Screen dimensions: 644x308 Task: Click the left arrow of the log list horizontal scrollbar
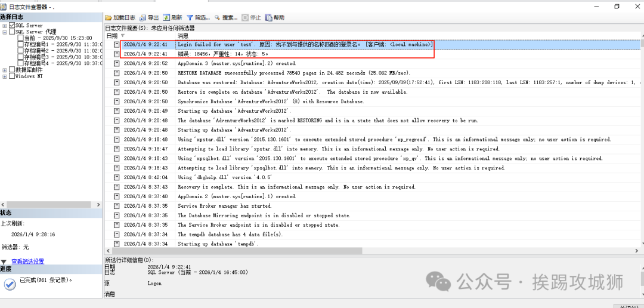coord(108,251)
